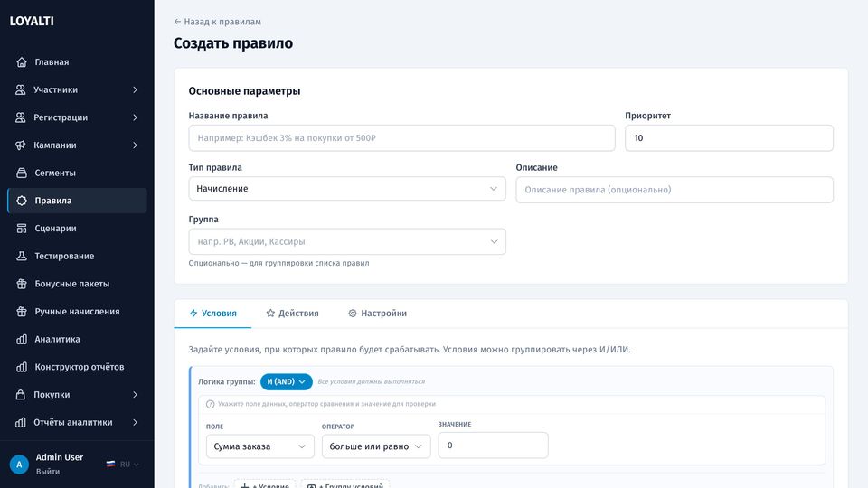Click the gear icon on Настройки tab
The height and width of the screenshot is (488, 868).
pyautogui.click(x=352, y=314)
